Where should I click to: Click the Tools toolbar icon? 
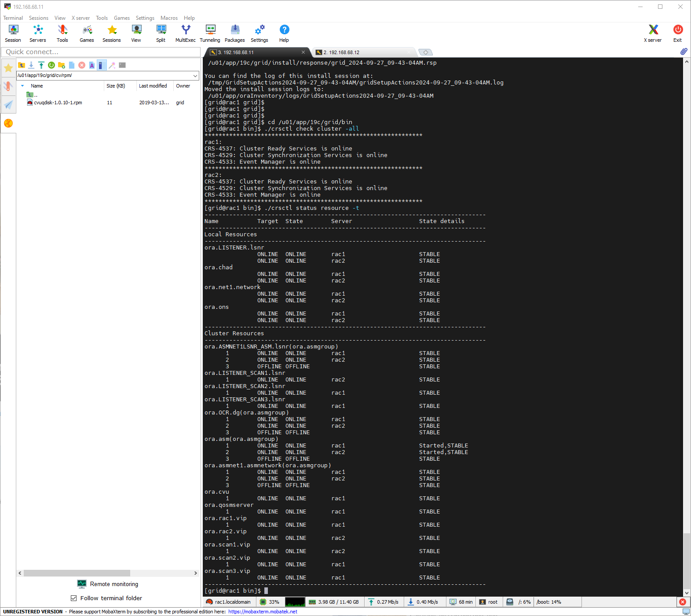(x=62, y=33)
